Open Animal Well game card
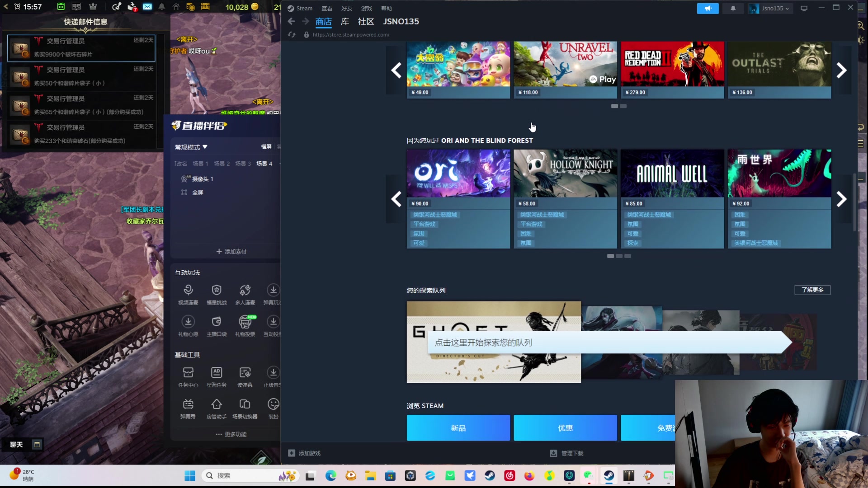The height and width of the screenshot is (488, 868). pos(672,199)
